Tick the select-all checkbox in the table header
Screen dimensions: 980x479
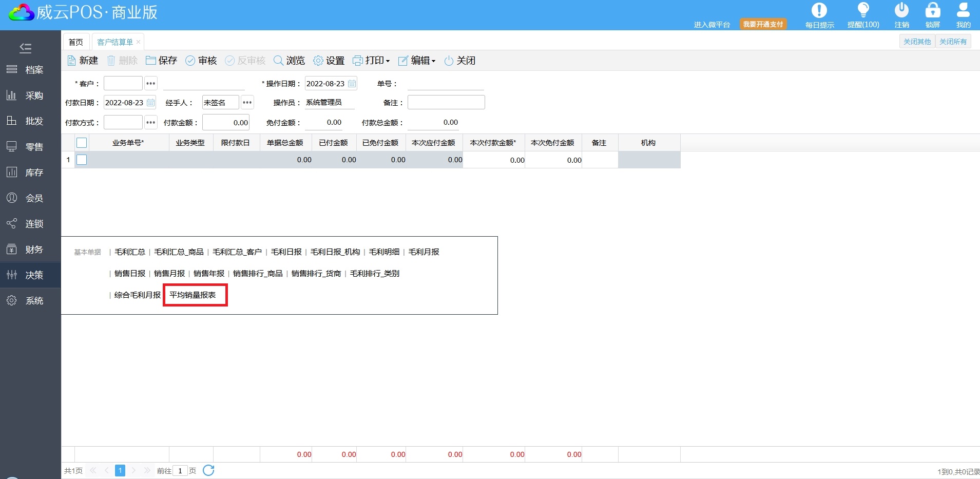click(82, 143)
